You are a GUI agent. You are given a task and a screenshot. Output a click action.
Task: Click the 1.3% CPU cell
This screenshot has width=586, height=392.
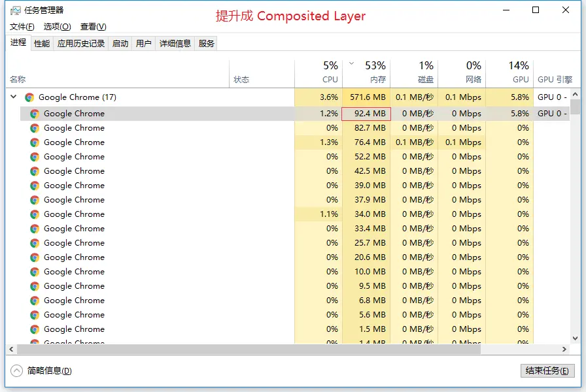[x=319, y=142]
